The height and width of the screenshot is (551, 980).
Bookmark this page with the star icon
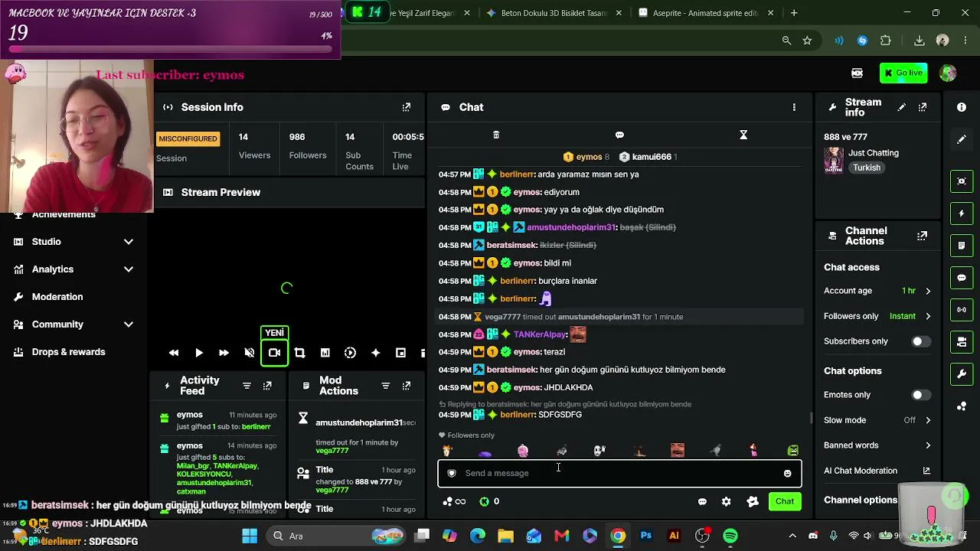(807, 41)
